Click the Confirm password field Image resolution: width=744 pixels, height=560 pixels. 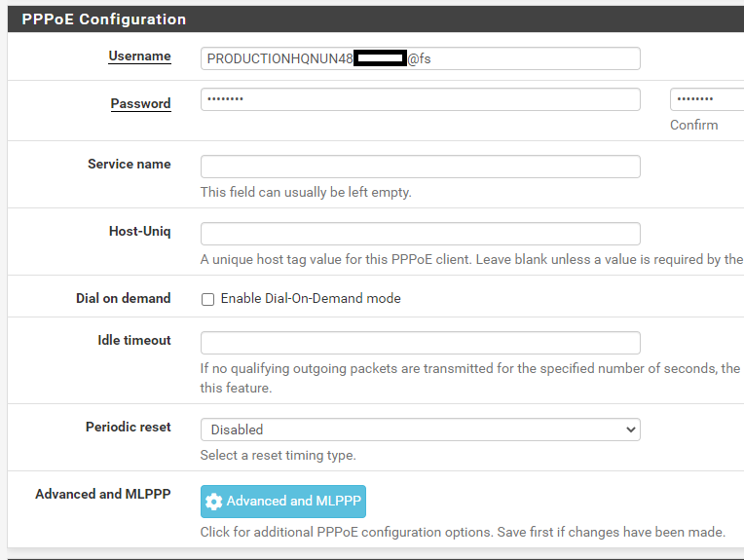[706, 99]
